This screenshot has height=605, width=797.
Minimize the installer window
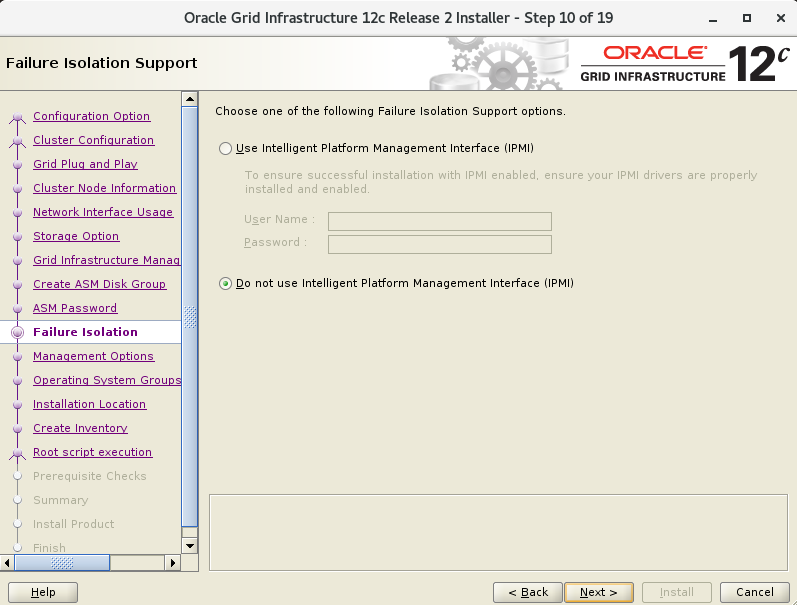coord(713,19)
